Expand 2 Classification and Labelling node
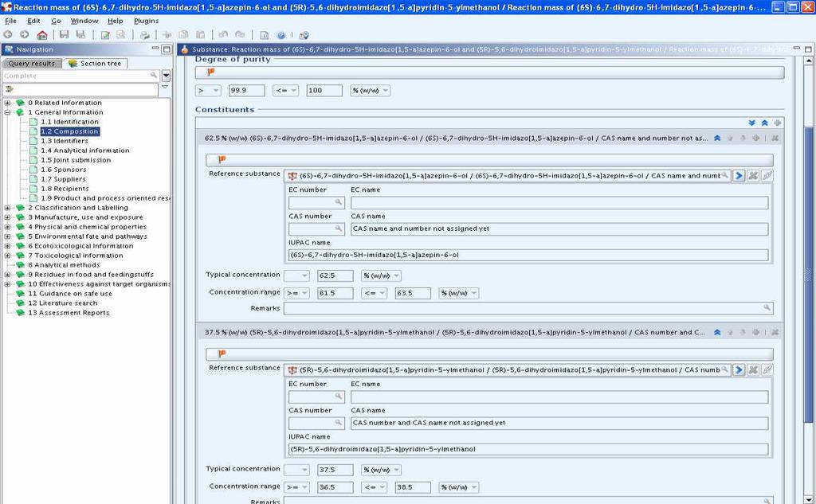 (7, 208)
